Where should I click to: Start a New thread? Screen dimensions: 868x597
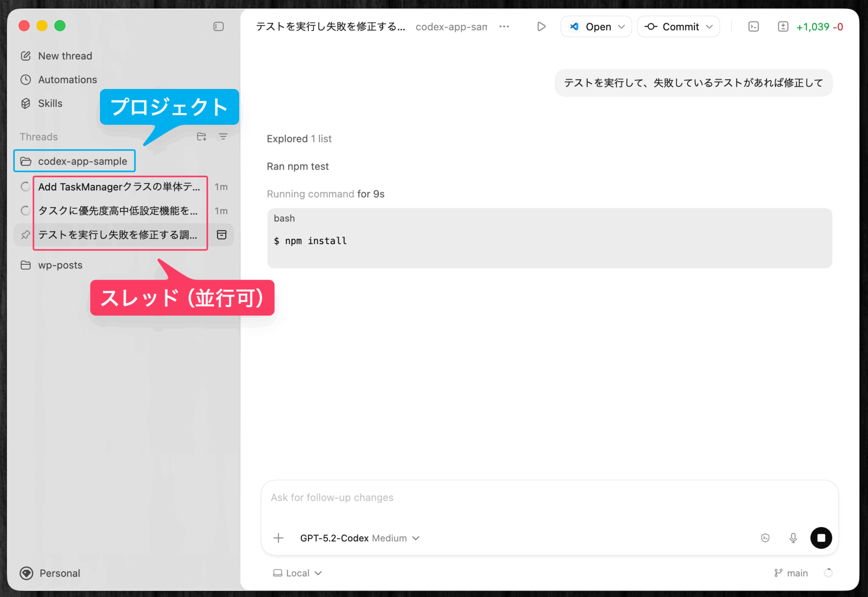[65, 56]
